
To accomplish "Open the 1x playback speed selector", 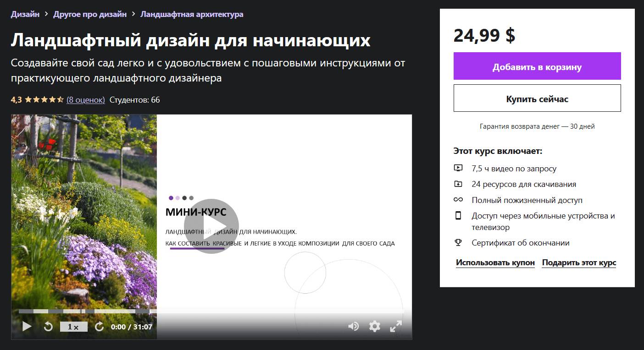I will click(73, 327).
